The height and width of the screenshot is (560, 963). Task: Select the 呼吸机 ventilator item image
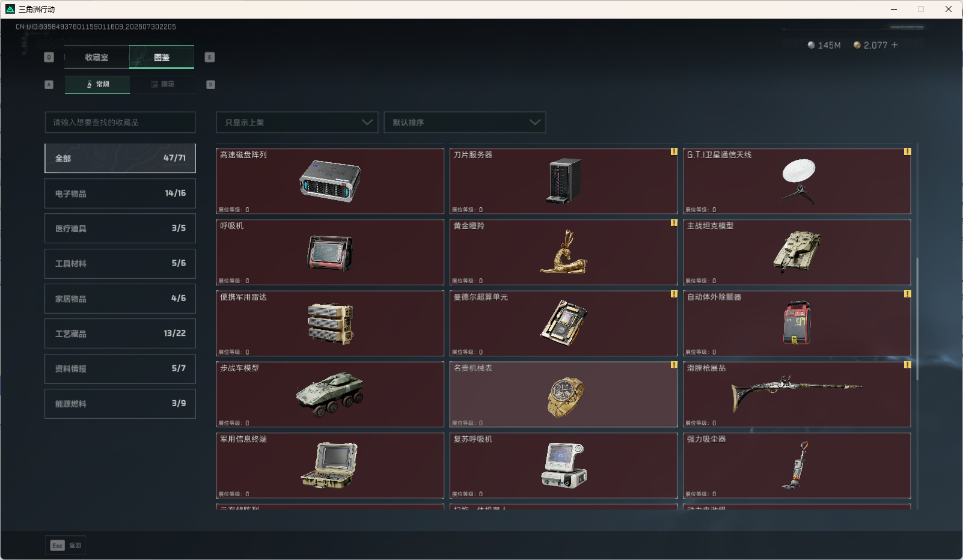330,253
